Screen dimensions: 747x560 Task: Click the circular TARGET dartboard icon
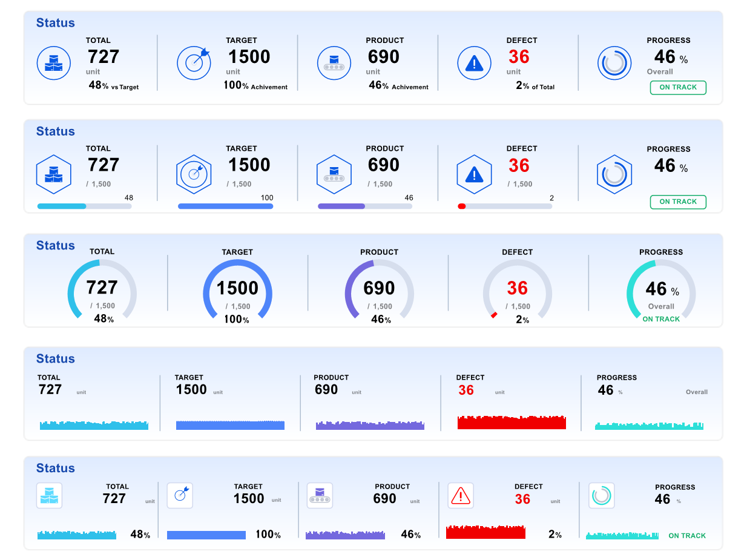tap(194, 63)
